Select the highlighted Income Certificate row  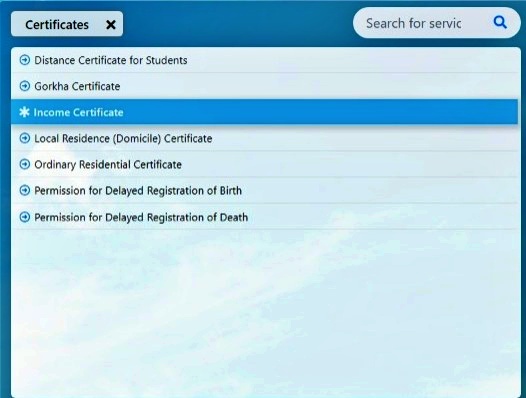264,112
